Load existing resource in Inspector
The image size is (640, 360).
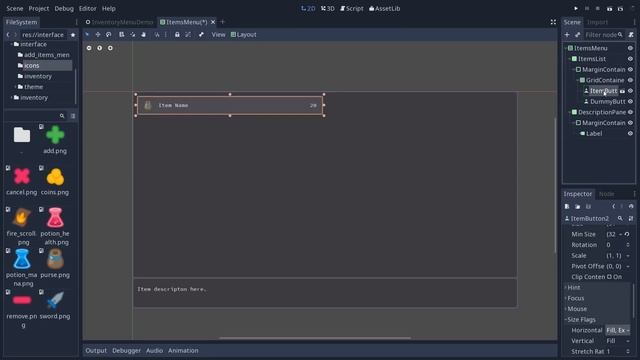click(578, 207)
